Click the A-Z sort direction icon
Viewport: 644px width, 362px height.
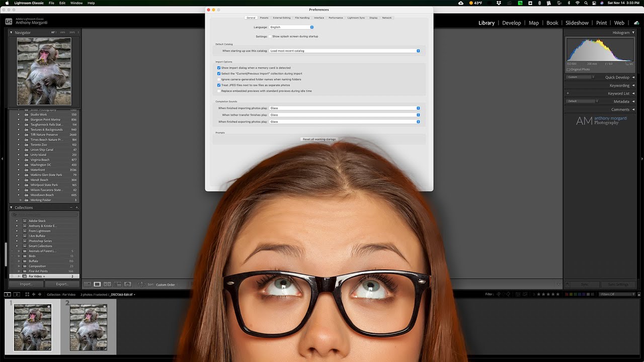coord(142,285)
